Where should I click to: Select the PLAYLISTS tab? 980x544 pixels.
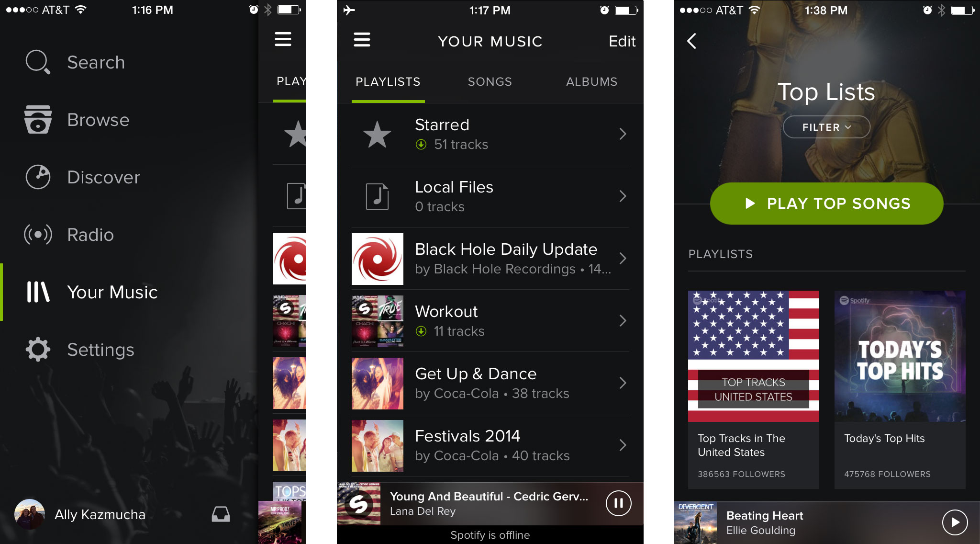coord(387,82)
